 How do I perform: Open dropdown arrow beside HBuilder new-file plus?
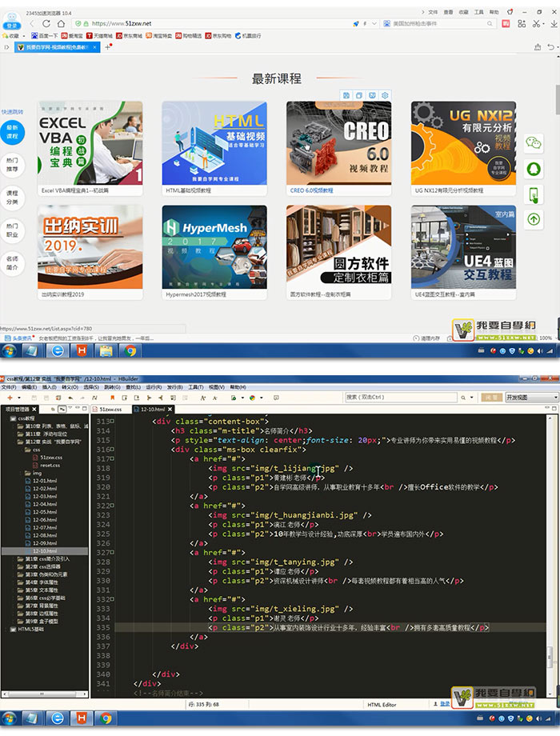[x=18, y=398]
